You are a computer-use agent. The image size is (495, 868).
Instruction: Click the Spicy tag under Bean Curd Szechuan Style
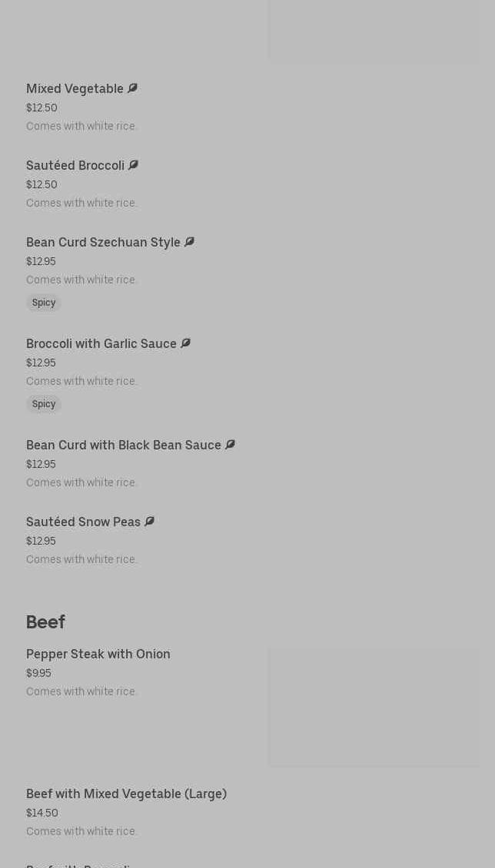44,303
